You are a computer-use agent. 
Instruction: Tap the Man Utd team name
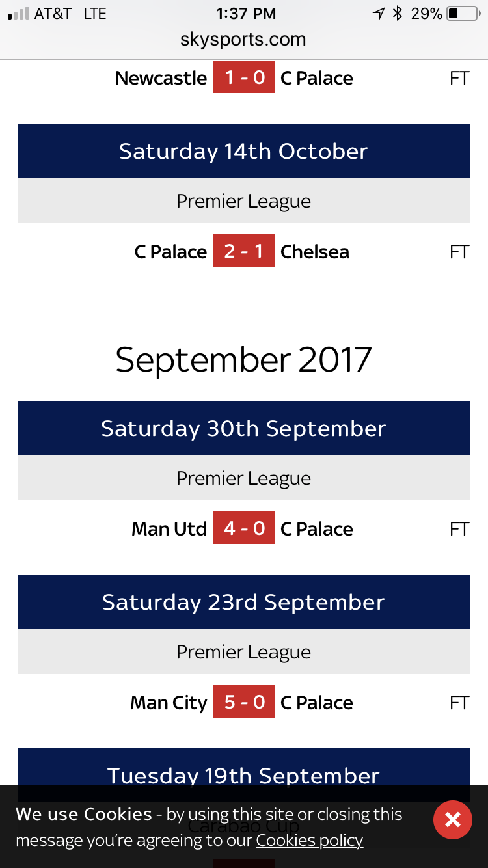pos(169,529)
